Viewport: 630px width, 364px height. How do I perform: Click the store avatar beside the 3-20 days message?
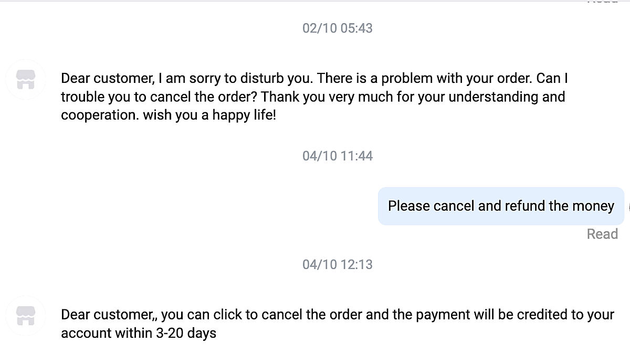(26, 316)
